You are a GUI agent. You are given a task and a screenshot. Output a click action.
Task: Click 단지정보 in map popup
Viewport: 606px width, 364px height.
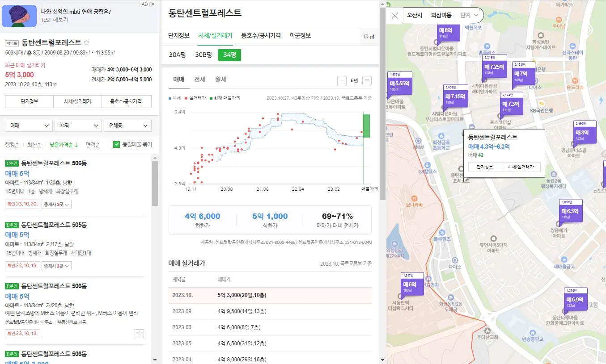pyautogui.click(x=484, y=167)
